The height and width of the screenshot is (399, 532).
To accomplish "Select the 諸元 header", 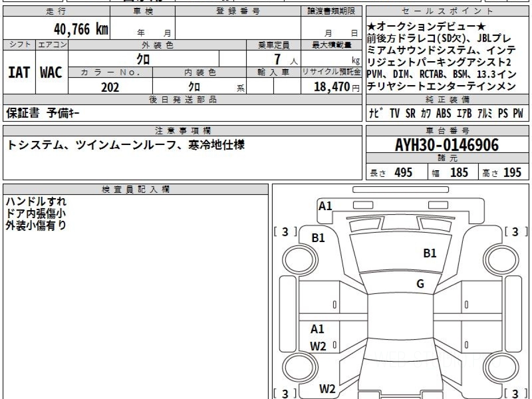I will pyautogui.click(x=448, y=158).
